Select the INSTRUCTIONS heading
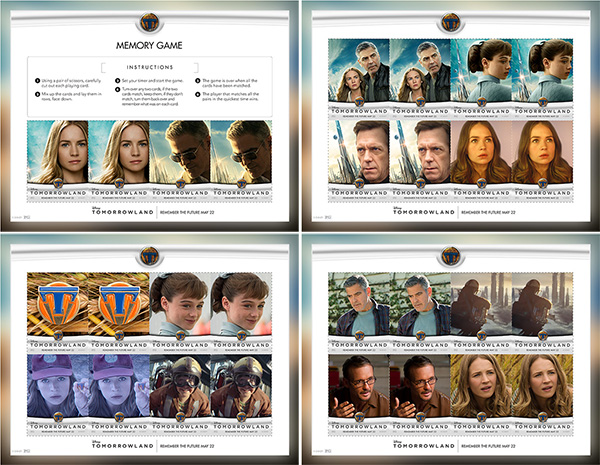This screenshot has width=600, height=465. 150,67
